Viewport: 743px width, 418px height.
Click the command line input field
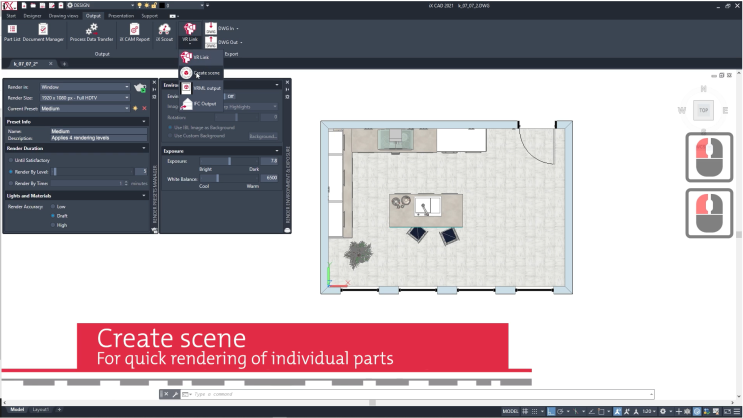pos(400,395)
